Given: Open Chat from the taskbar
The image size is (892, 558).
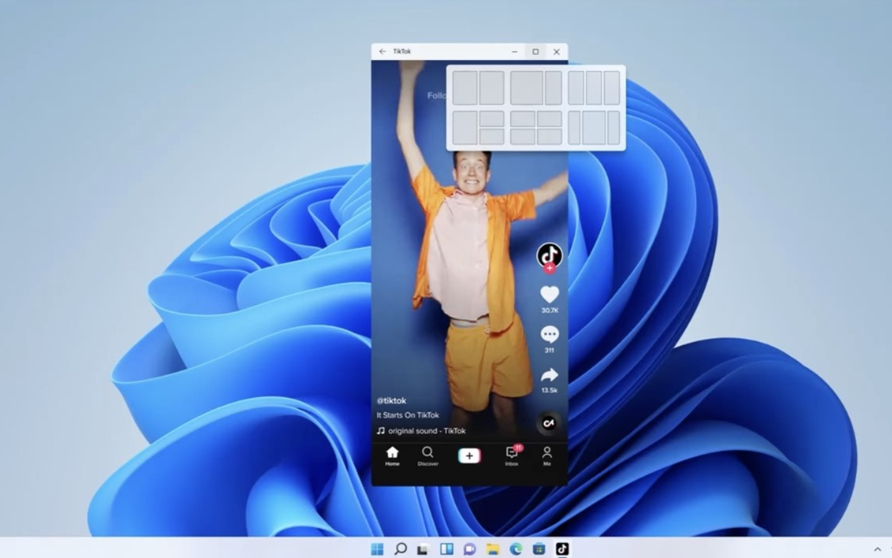Looking at the screenshot, I should pos(469,549).
